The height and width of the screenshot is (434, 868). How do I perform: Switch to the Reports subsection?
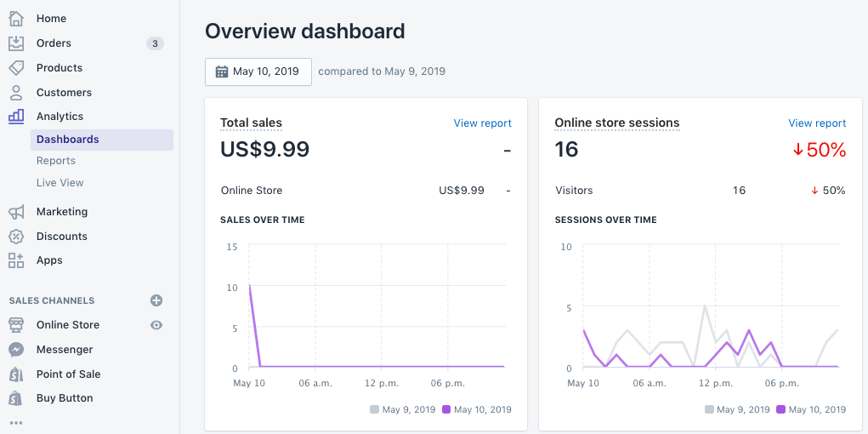(x=56, y=161)
